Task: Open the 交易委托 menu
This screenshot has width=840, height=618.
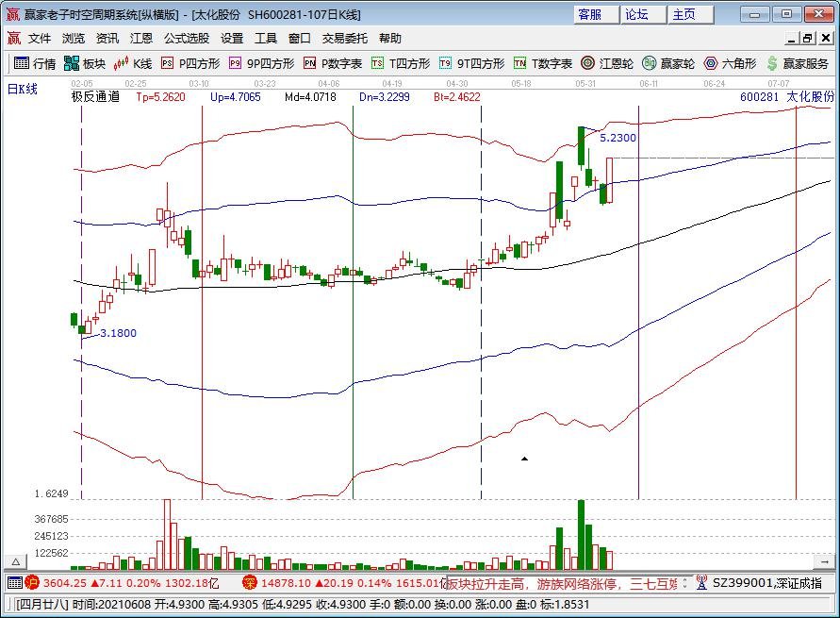Action: (x=345, y=38)
